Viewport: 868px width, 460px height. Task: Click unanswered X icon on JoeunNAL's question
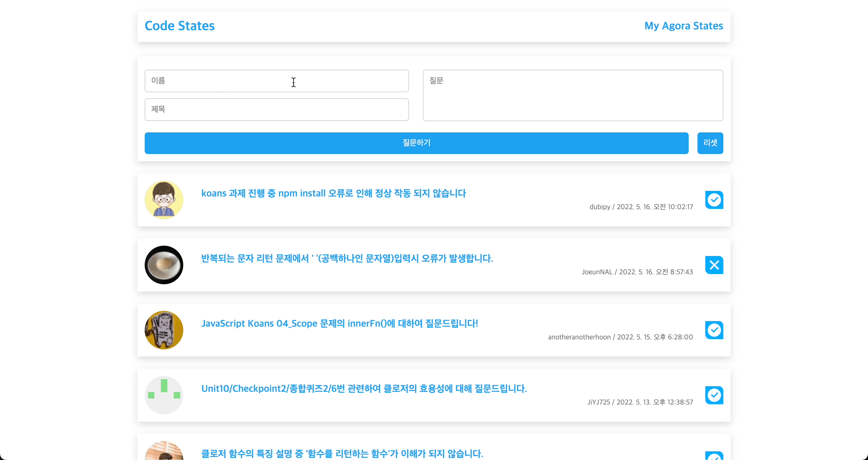(x=714, y=265)
